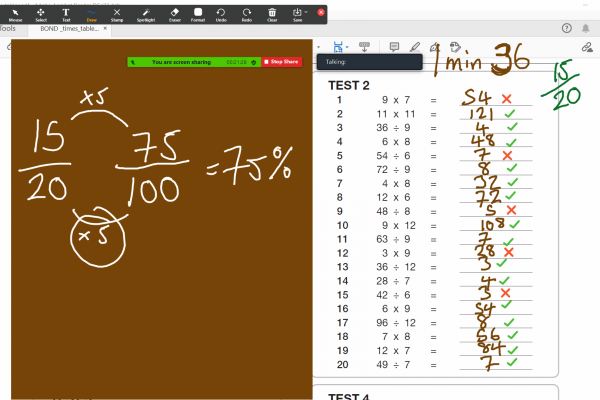Undo the last annotation
The height and width of the screenshot is (400, 600).
click(220, 13)
